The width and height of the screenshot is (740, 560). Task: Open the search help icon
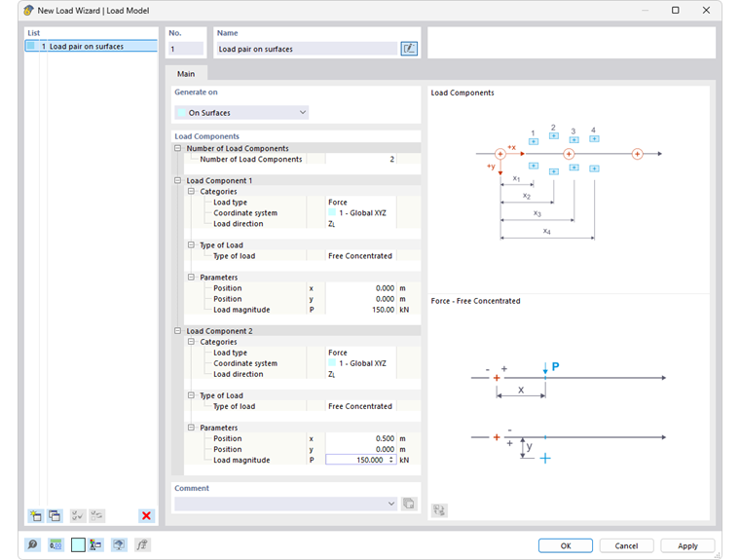[32, 544]
